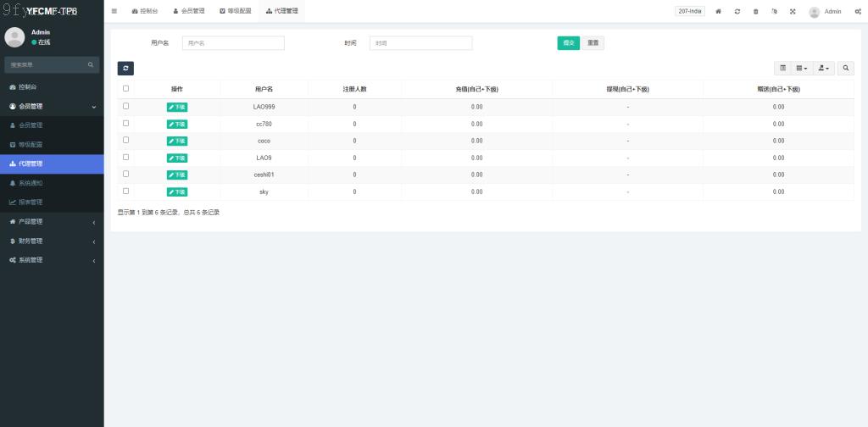This screenshot has height=427, width=868.
Task: Click the home icon in top bar
Action: click(719, 12)
